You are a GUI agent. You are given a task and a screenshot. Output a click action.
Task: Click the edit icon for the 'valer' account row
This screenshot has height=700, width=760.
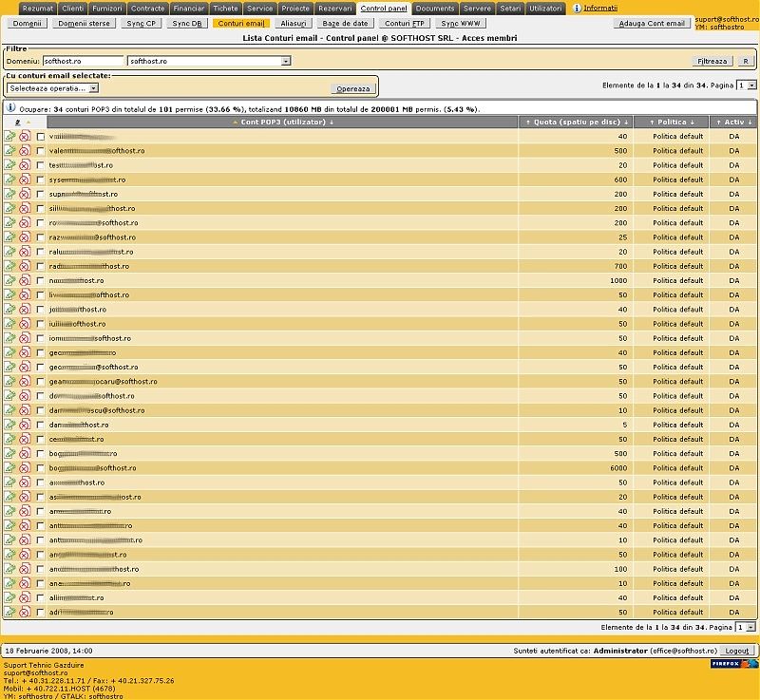click(x=9, y=151)
